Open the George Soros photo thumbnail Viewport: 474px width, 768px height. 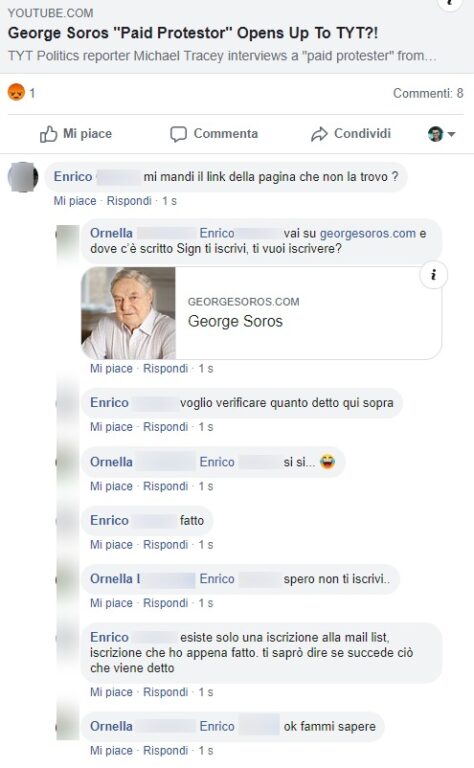tap(128, 312)
